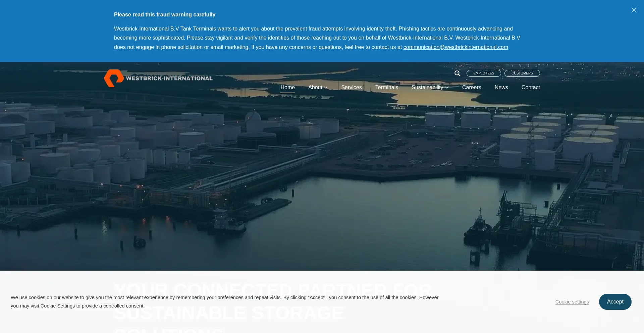Expand the chevron beside Sustainability

point(447,88)
